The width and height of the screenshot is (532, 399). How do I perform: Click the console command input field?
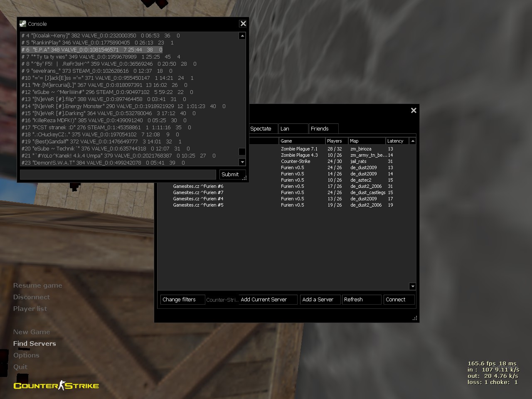pyautogui.click(x=118, y=175)
